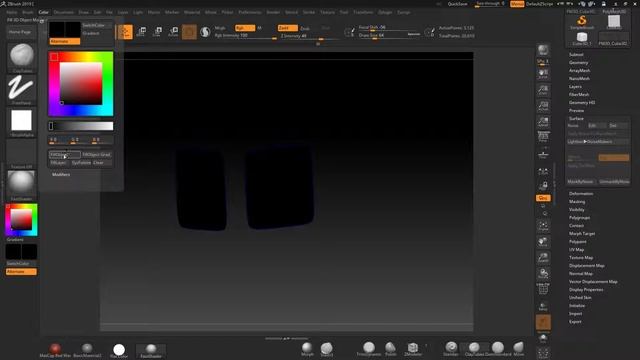
Task: Click the SysPalette button
Action: (x=81, y=162)
